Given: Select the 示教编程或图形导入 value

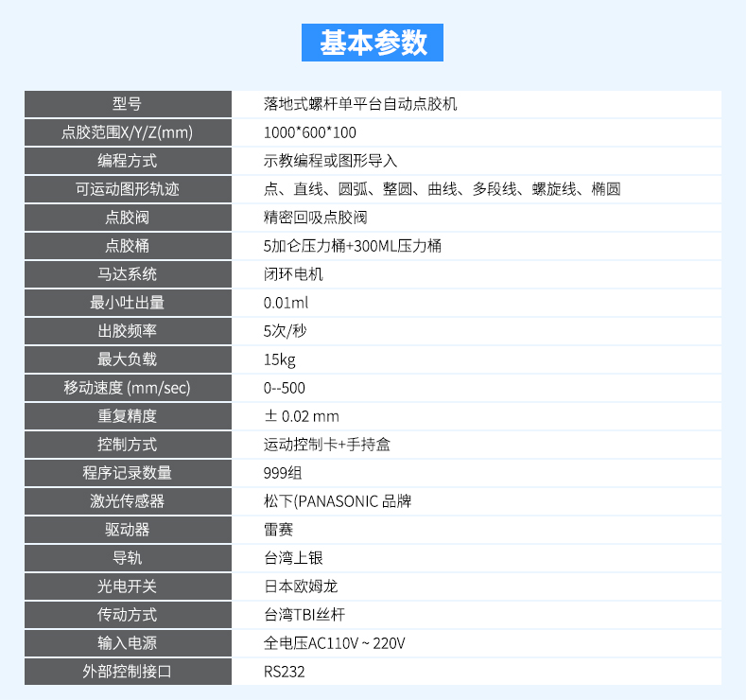Looking at the screenshot, I should point(331,161).
